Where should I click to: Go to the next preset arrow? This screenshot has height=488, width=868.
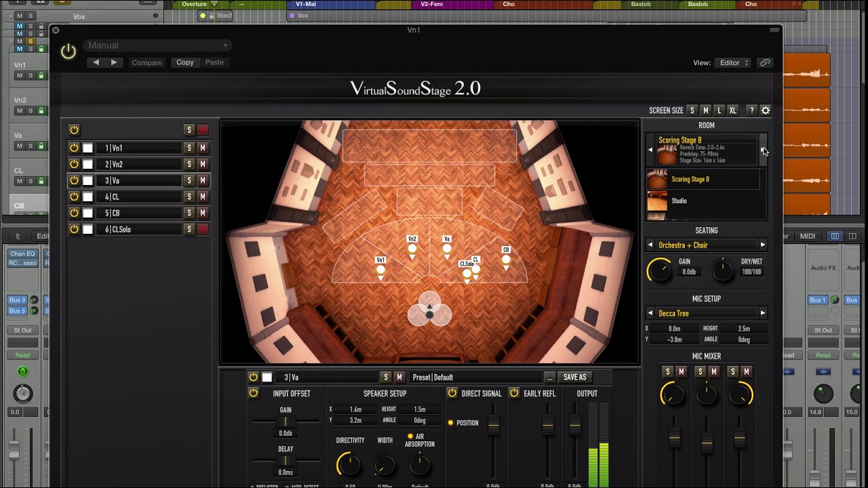[114, 62]
